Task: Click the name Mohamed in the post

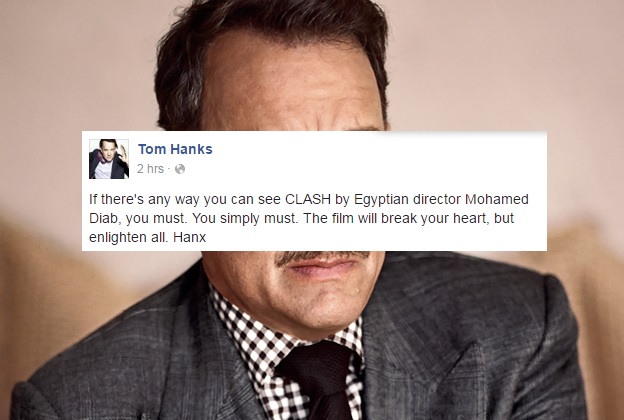Action: click(497, 199)
